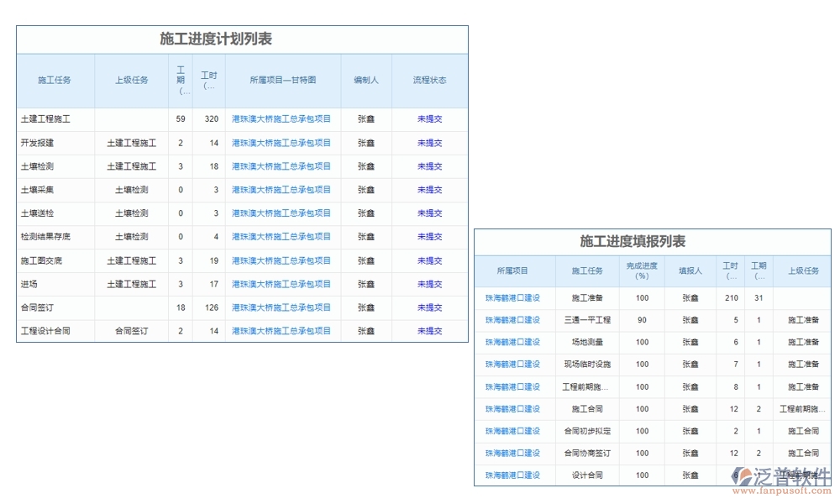Click 张鑫 in the 编制人 column
840x504 pixels.
point(366,118)
